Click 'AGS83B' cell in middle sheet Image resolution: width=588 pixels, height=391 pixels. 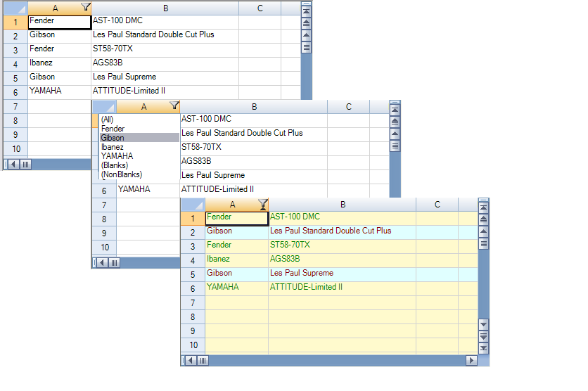coord(253,162)
